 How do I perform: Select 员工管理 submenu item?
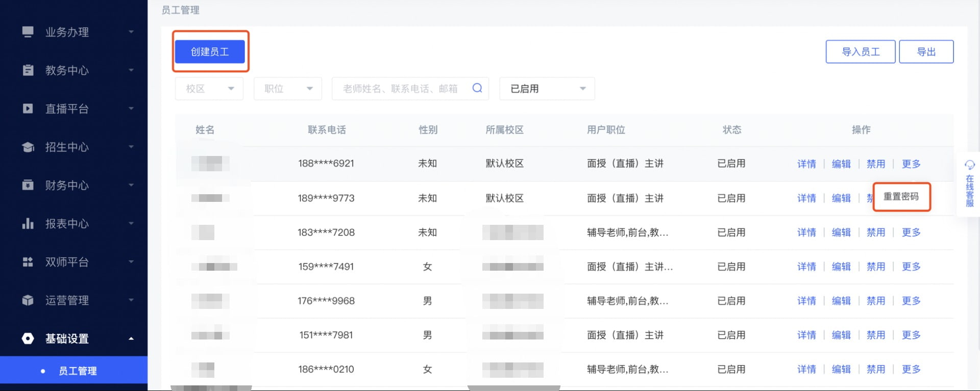[74, 371]
